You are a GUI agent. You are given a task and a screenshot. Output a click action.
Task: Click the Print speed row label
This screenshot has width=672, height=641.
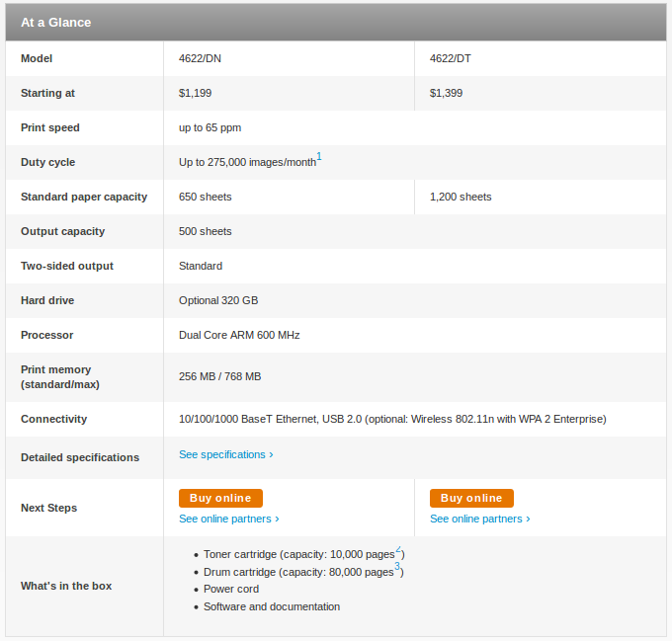(50, 127)
